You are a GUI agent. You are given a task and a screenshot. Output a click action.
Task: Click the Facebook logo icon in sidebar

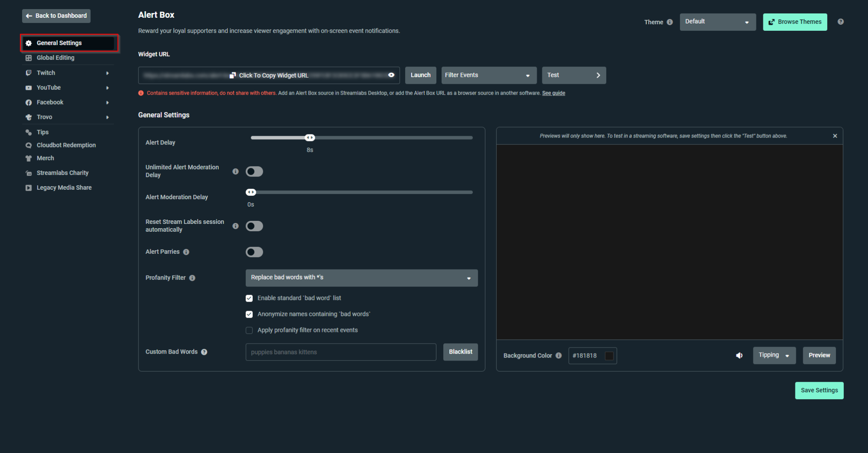pos(29,102)
